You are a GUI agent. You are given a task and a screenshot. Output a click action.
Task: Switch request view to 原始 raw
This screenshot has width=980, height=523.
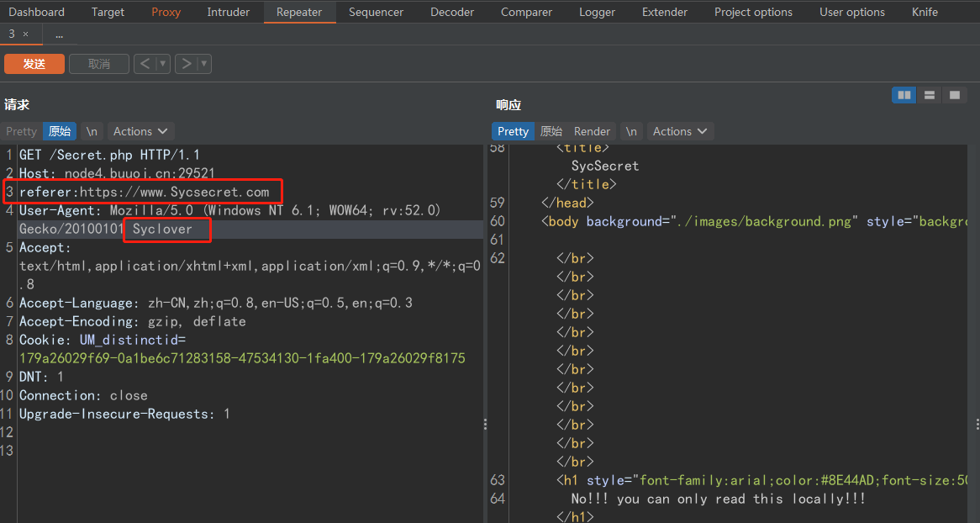(x=60, y=131)
